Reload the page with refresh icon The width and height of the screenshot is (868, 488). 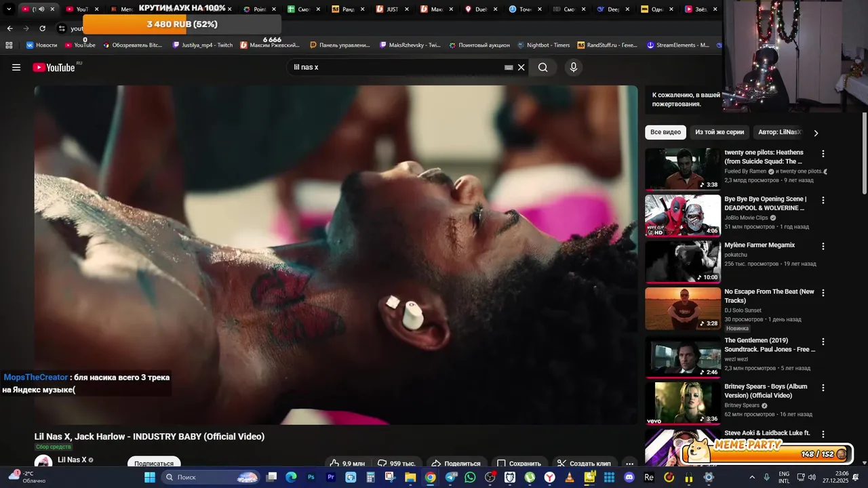(42, 28)
